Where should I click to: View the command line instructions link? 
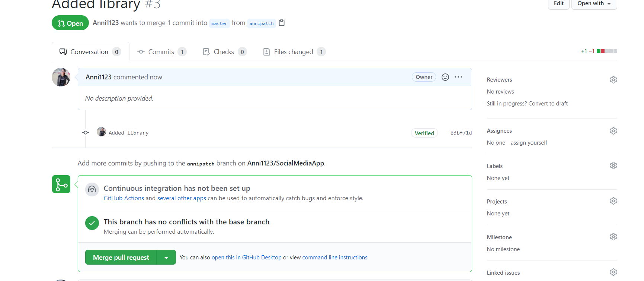(x=335, y=258)
